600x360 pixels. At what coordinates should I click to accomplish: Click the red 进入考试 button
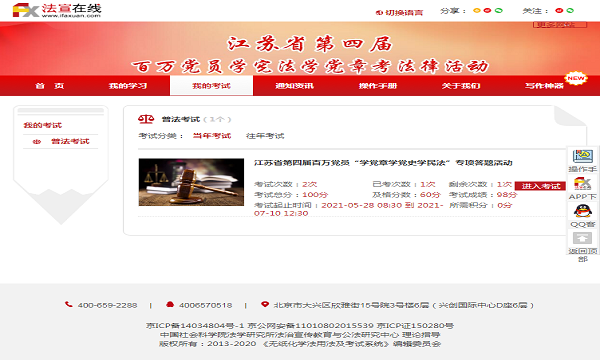540,186
